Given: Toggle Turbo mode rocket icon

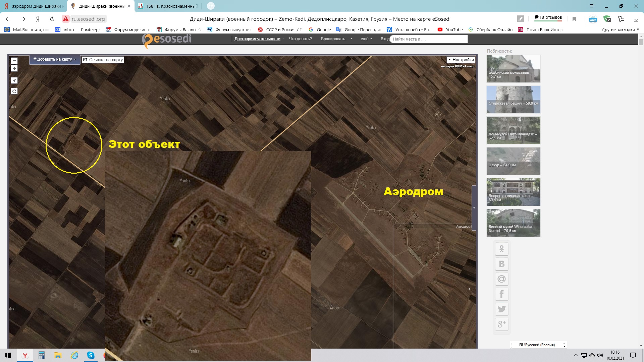Looking at the screenshot, I should pos(520,19).
